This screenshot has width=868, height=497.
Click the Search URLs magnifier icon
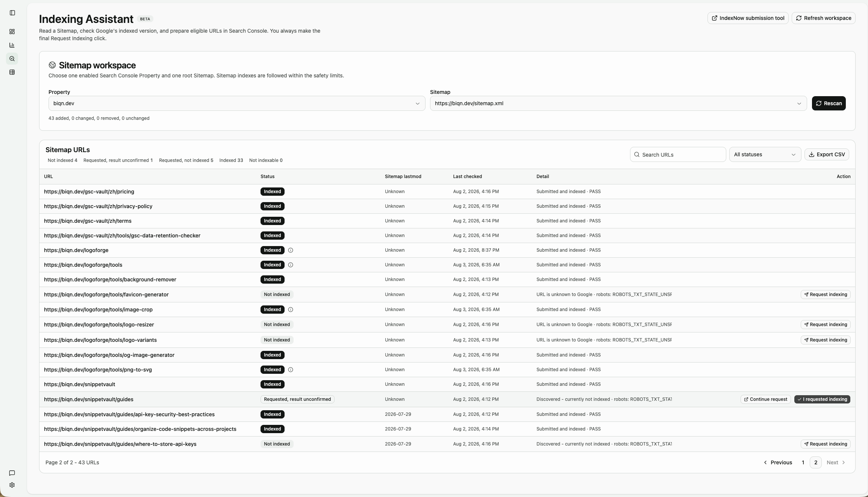(637, 154)
